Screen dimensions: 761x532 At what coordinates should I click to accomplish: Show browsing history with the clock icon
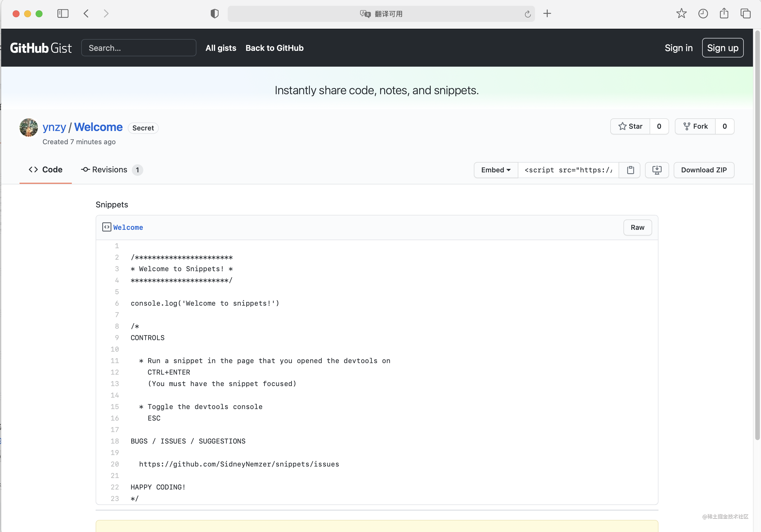(703, 14)
